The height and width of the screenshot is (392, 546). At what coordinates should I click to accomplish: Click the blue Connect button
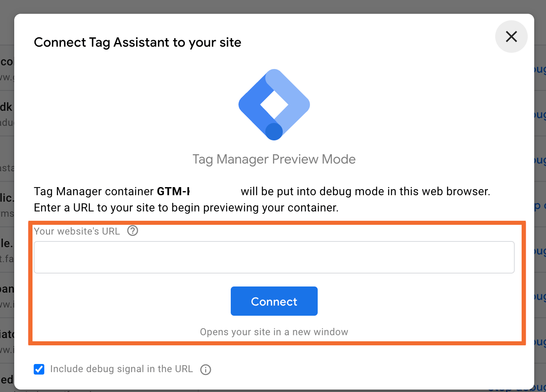coord(274,301)
